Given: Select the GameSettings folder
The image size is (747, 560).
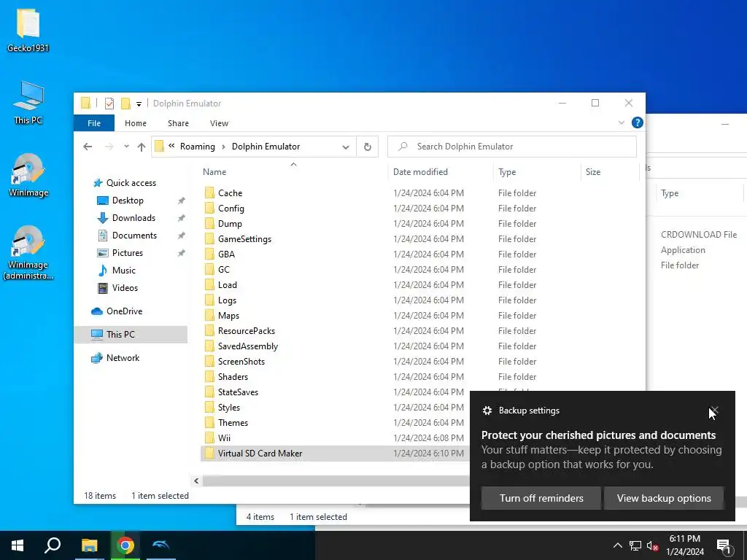Looking at the screenshot, I should pyautogui.click(x=244, y=239).
